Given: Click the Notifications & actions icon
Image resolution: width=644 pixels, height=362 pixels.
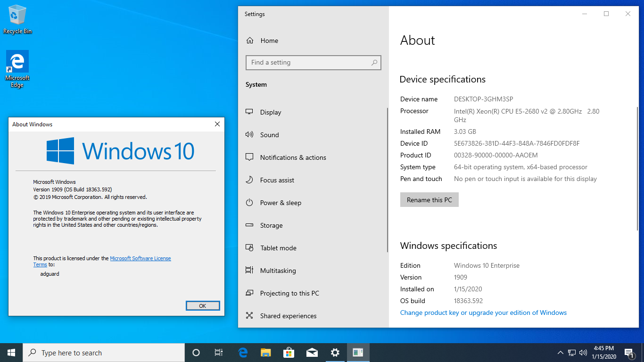Looking at the screenshot, I should (x=249, y=157).
